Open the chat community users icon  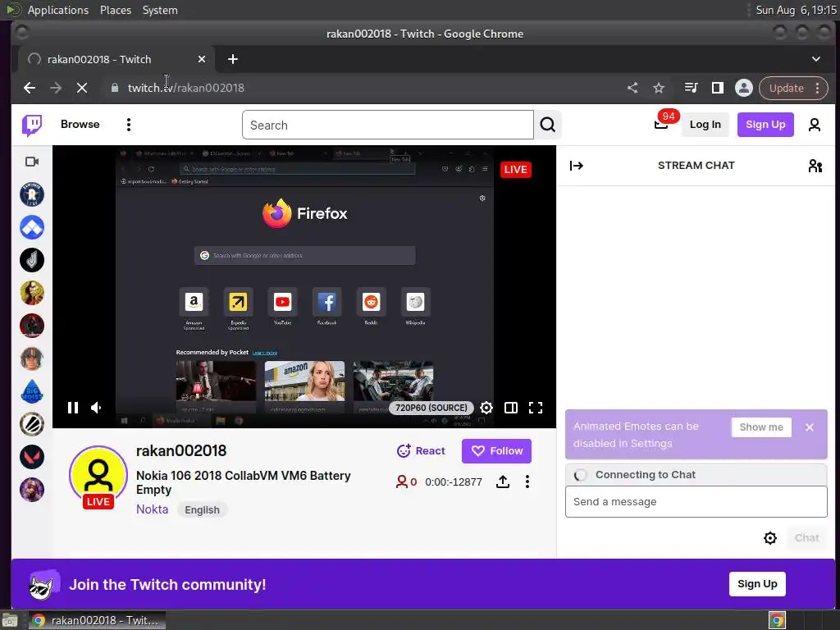[815, 166]
